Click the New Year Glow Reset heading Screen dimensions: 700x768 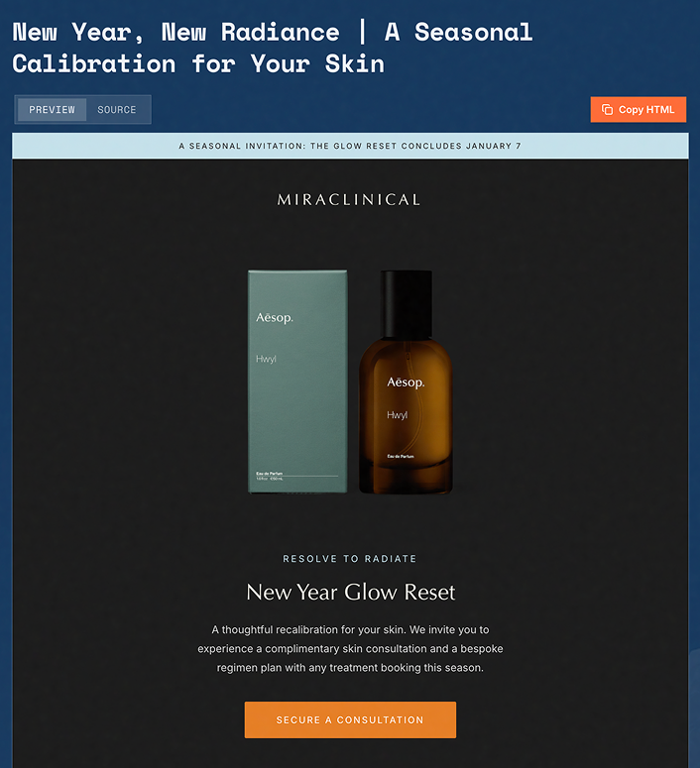350,593
